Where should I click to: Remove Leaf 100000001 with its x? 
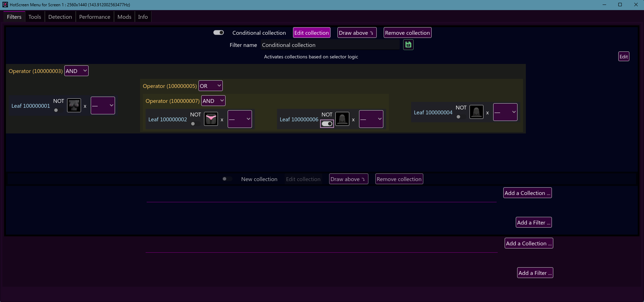point(85,106)
